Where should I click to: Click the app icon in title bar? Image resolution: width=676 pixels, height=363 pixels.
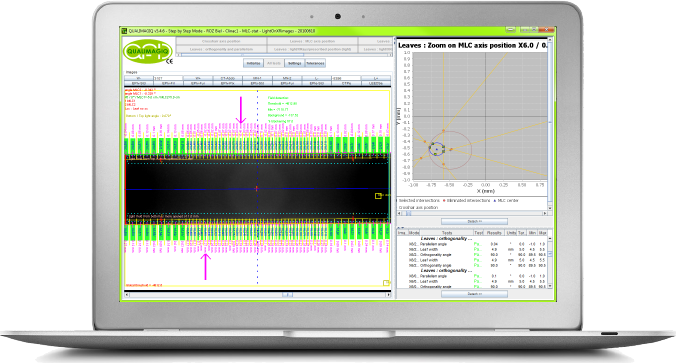pos(124,31)
